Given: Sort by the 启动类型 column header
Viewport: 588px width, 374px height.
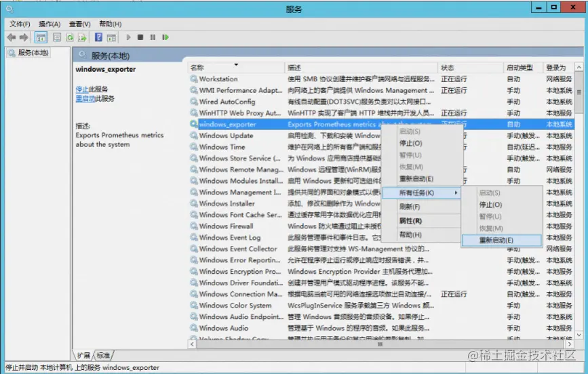Looking at the screenshot, I should click(523, 68).
